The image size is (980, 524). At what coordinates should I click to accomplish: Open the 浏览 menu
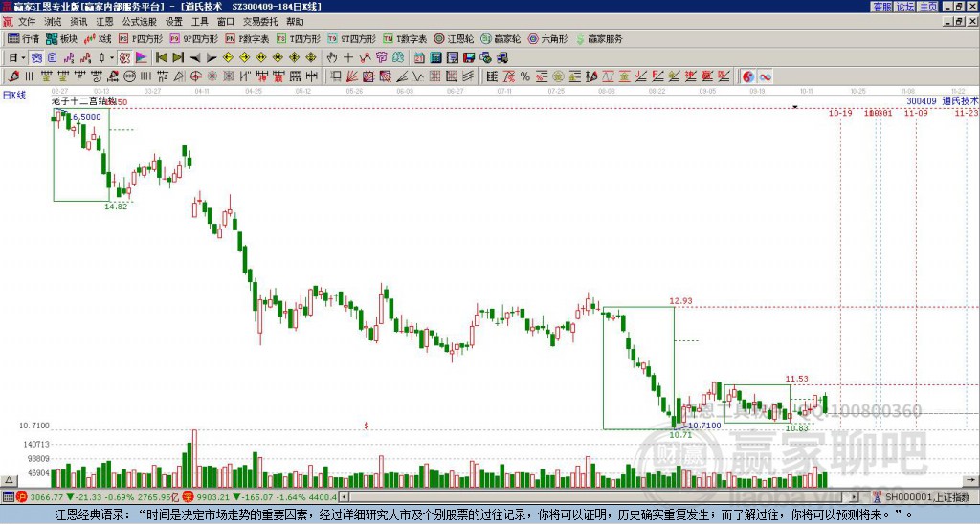click(x=53, y=22)
